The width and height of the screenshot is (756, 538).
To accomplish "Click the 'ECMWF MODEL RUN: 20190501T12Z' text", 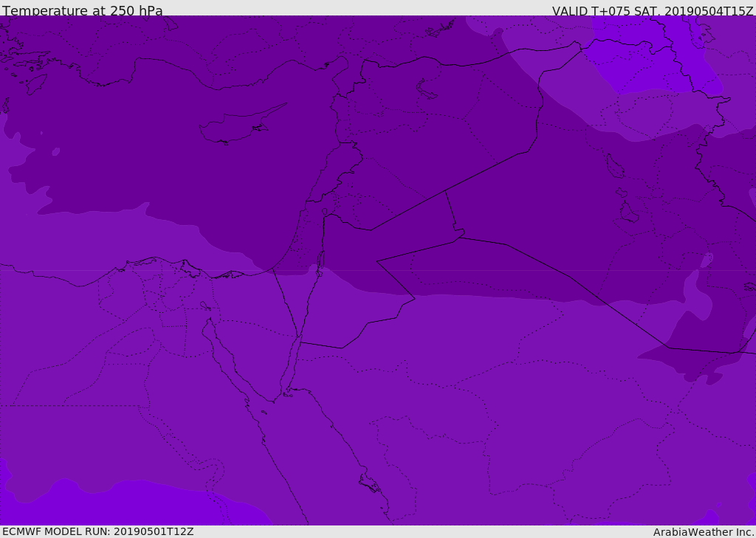I will [98, 531].
